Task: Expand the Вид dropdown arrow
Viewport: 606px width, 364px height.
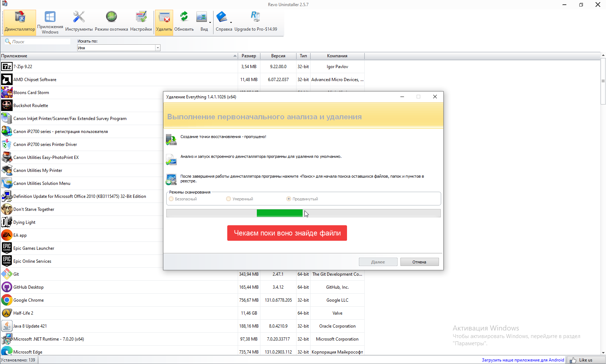Action: pos(210,22)
